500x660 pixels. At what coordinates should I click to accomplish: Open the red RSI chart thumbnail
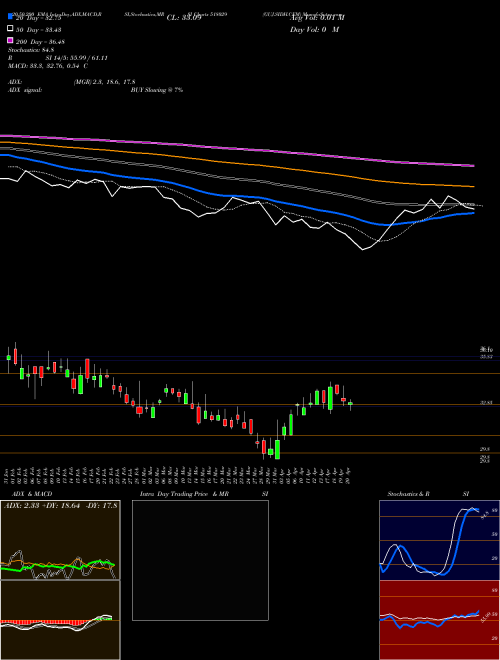click(439, 620)
